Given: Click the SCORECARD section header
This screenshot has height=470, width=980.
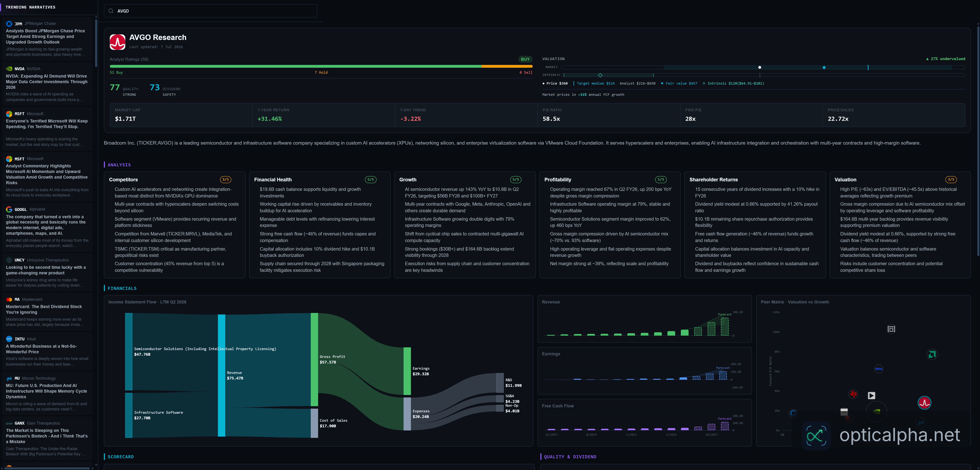Looking at the screenshot, I should tap(121, 457).
